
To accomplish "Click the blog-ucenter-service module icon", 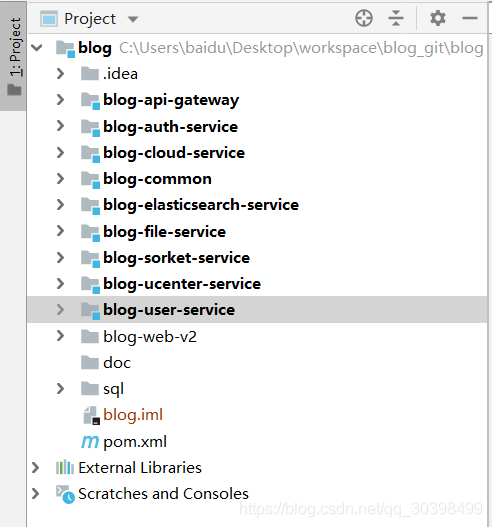I will (90, 285).
